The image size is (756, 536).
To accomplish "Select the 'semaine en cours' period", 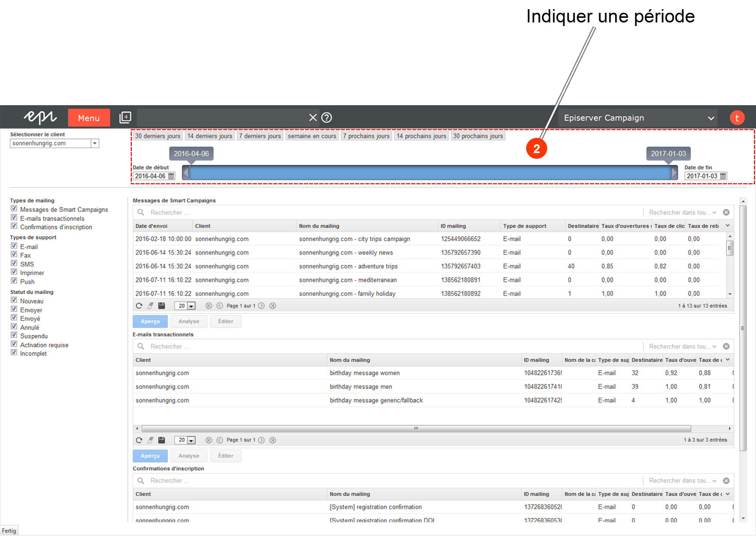I will [312, 136].
